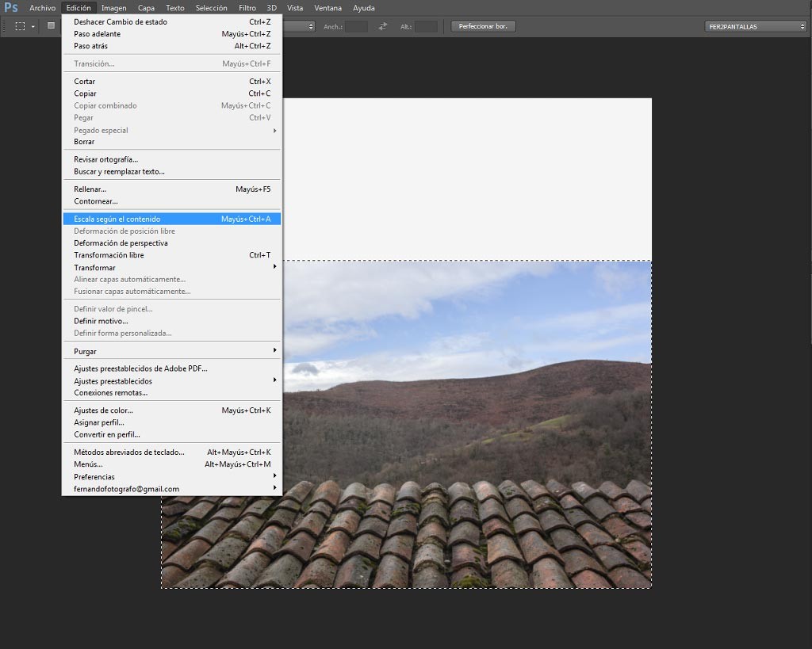Choose Borrar from the Edición menu
812x649 pixels.
[x=172, y=141]
